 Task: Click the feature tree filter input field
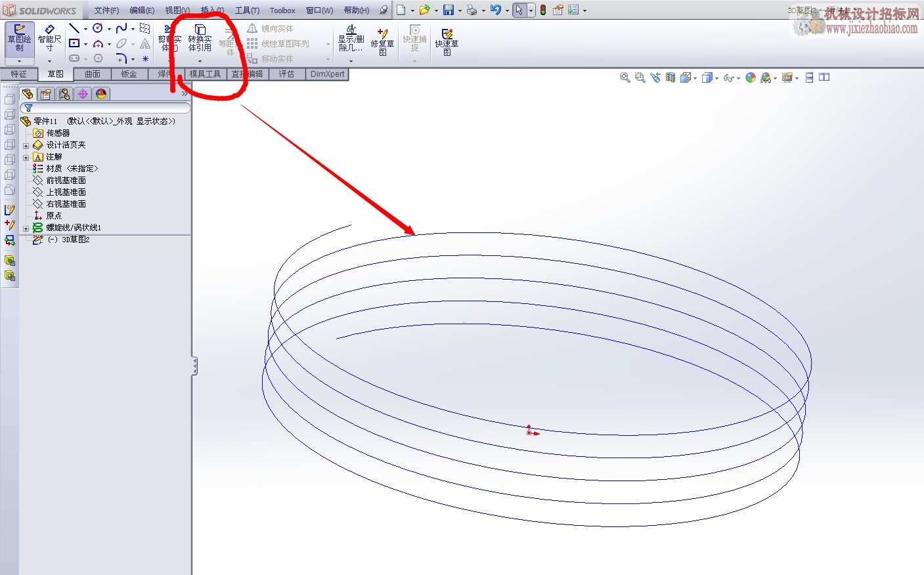pos(105,108)
